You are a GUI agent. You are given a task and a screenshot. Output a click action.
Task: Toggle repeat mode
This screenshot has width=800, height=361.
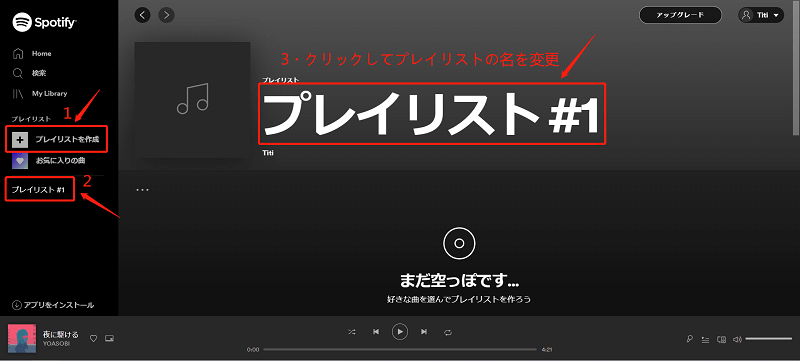click(x=448, y=332)
